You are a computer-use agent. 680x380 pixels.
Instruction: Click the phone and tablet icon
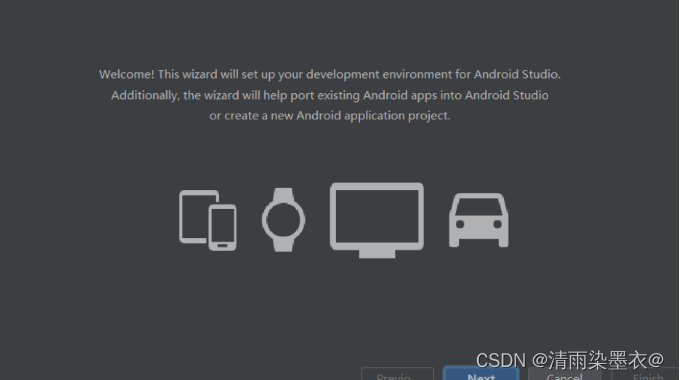208,220
